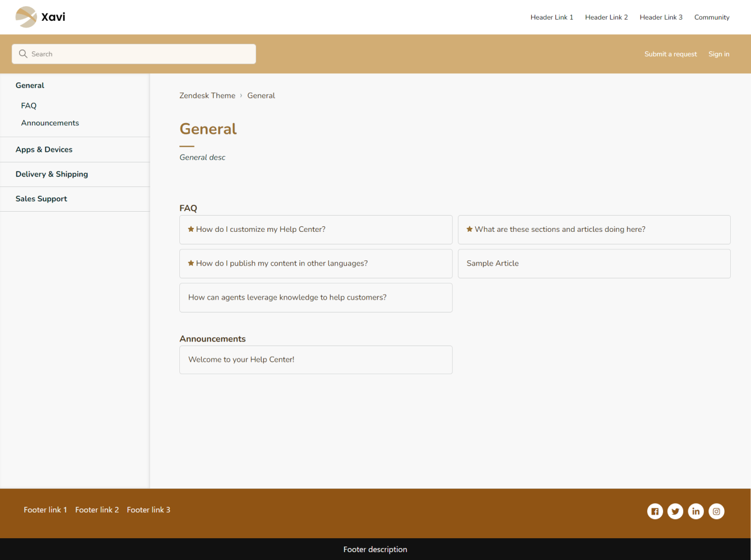Select FAQ in the sidebar
This screenshot has width=751, height=560.
(x=29, y=106)
